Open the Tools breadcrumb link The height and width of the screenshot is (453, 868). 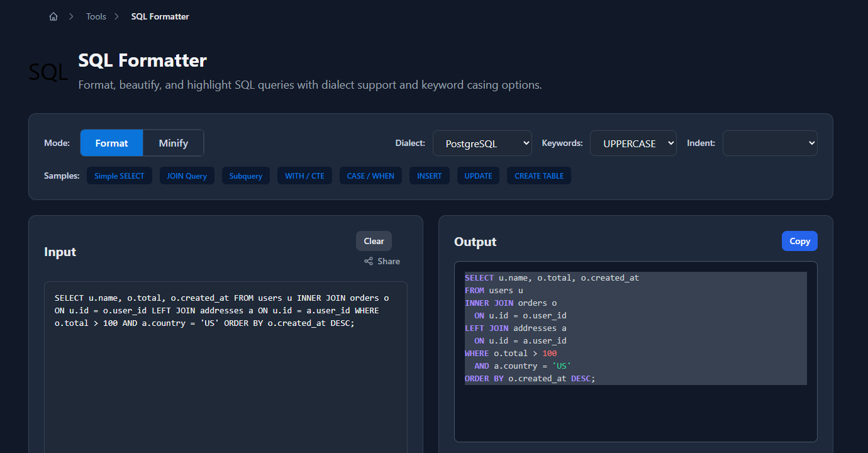click(x=96, y=16)
